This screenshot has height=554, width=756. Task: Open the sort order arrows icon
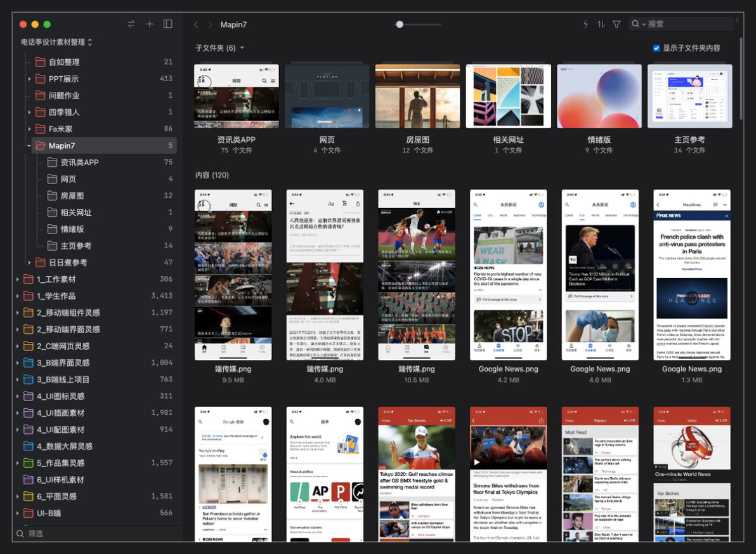pyautogui.click(x=601, y=24)
